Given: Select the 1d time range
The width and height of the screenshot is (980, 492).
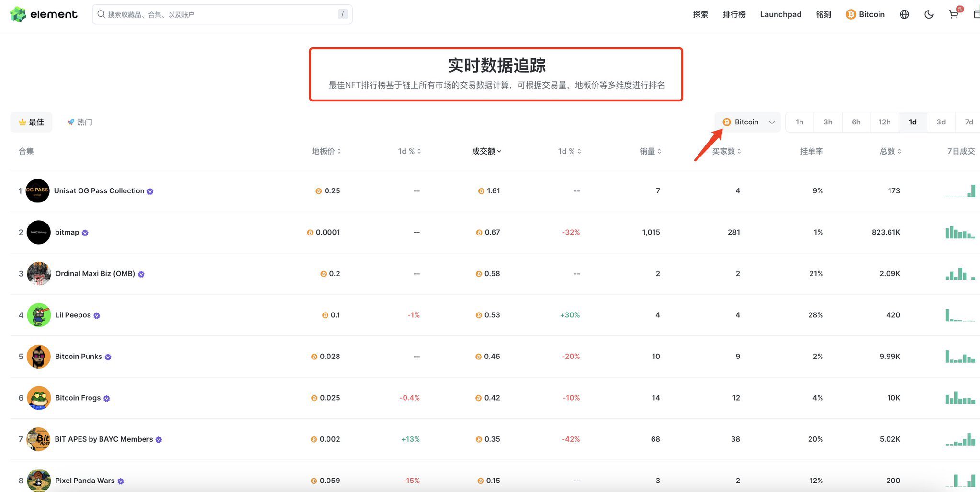Looking at the screenshot, I should 912,122.
